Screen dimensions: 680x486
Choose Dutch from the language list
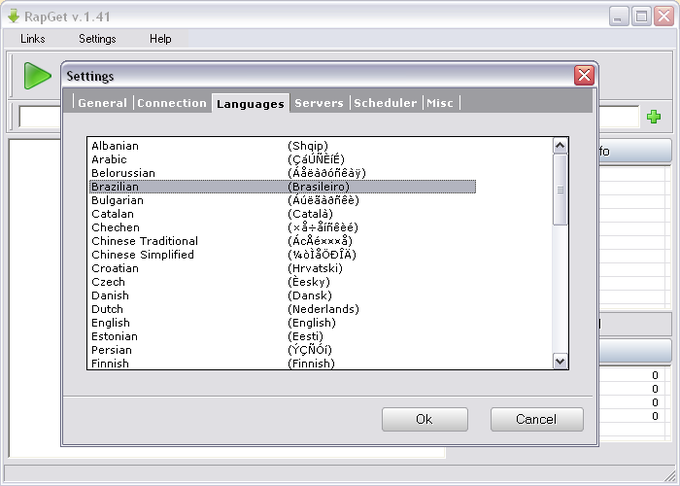click(x=282, y=309)
